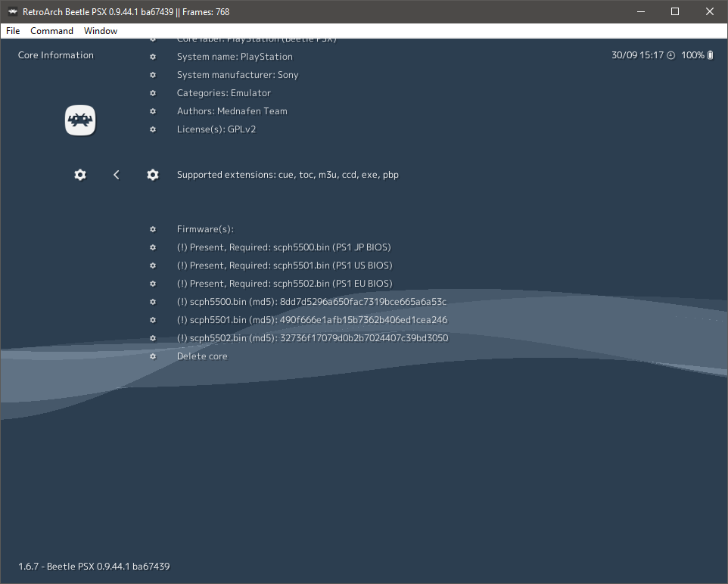The height and width of the screenshot is (584, 728).
Task: Select the Supported extensions entry
Action: [x=288, y=175]
